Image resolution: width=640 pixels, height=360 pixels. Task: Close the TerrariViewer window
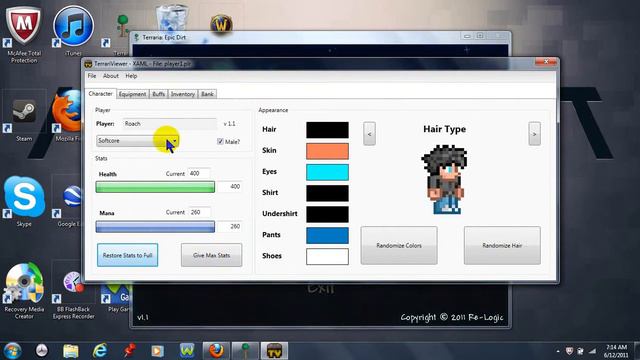click(x=546, y=62)
